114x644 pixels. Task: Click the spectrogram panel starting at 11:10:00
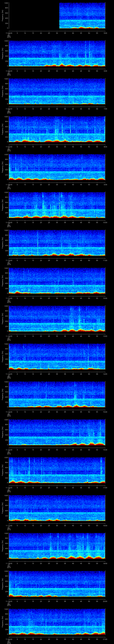click(57, 243)
